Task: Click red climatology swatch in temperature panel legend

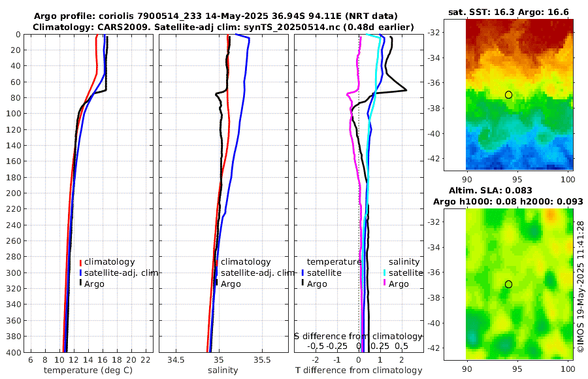Action: [80, 262]
